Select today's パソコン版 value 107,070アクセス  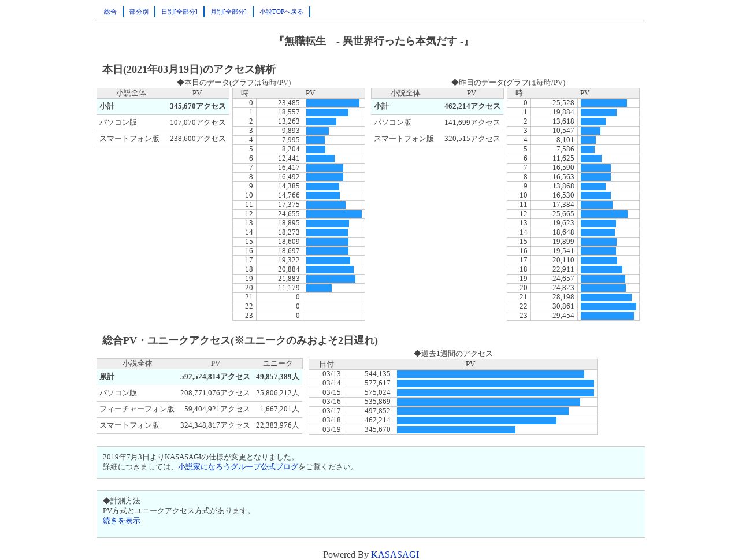(x=198, y=123)
